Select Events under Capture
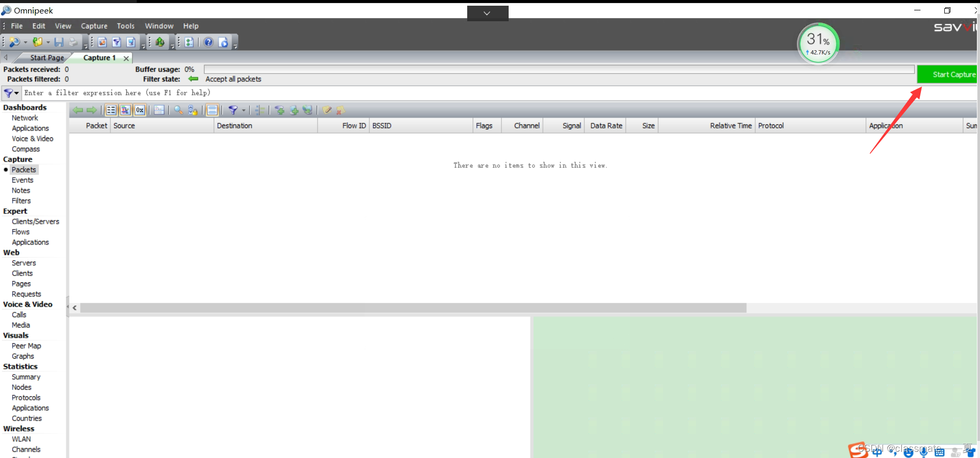Image resolution: width=980 pixels, height=458 pixels. click(x=23, y=180)
